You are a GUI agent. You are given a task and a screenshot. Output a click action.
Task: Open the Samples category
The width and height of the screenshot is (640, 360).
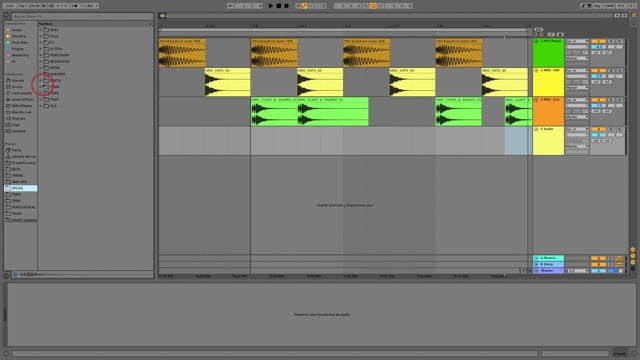(x=16, y=131)
